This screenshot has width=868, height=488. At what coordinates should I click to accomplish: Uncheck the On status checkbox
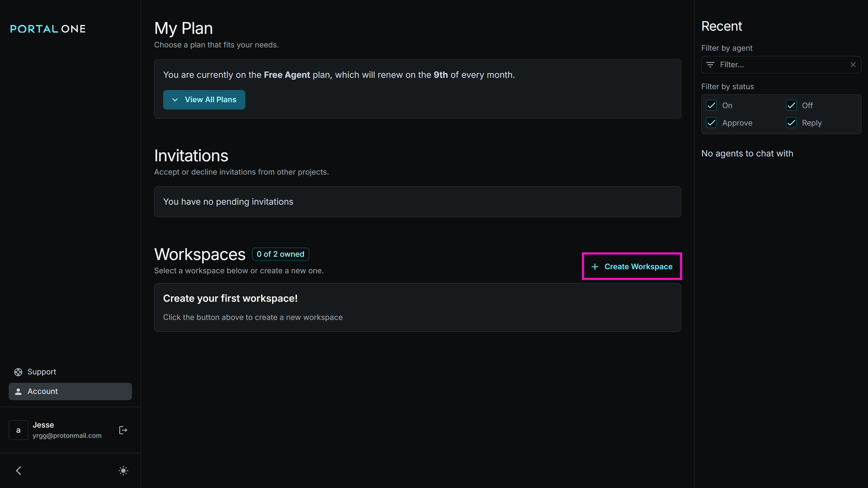[x=711, y=105]
